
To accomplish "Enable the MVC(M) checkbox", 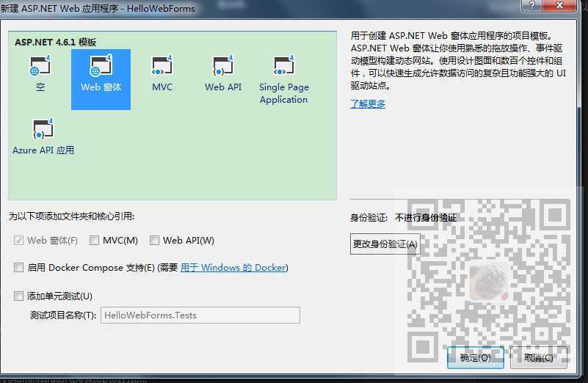I will coord(94,240).
